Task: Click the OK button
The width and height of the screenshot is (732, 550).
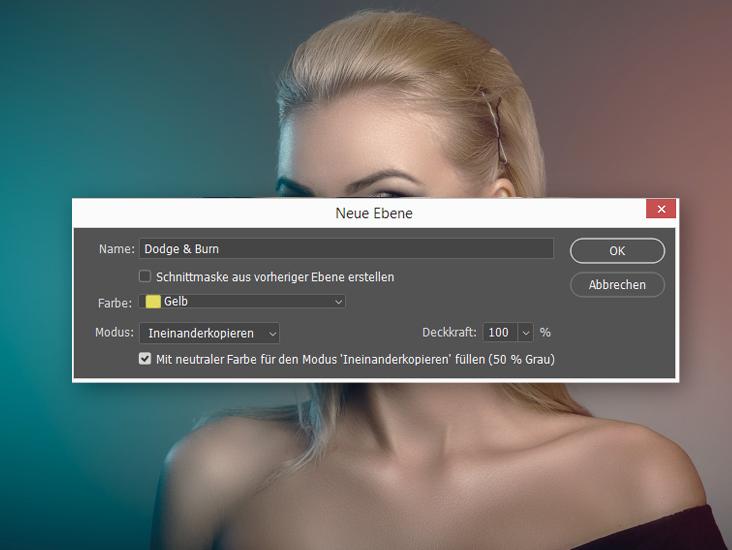Action: coord(617,251)
